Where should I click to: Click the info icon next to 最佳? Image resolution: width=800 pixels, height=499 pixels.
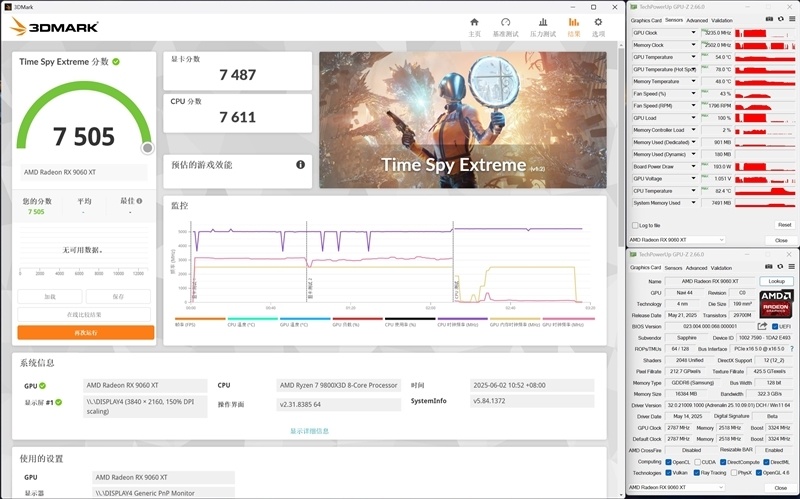click(x=139, y=201)
